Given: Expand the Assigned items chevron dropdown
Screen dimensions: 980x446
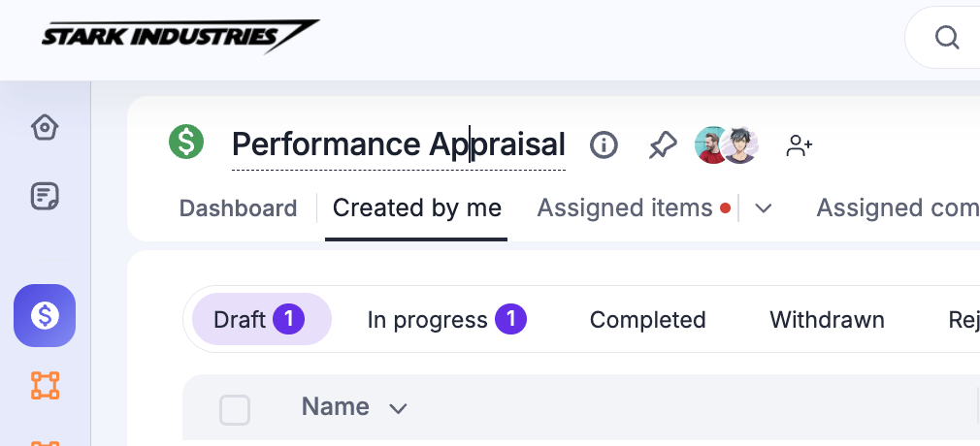Looking at the screenshot, I should pos(764,208).
